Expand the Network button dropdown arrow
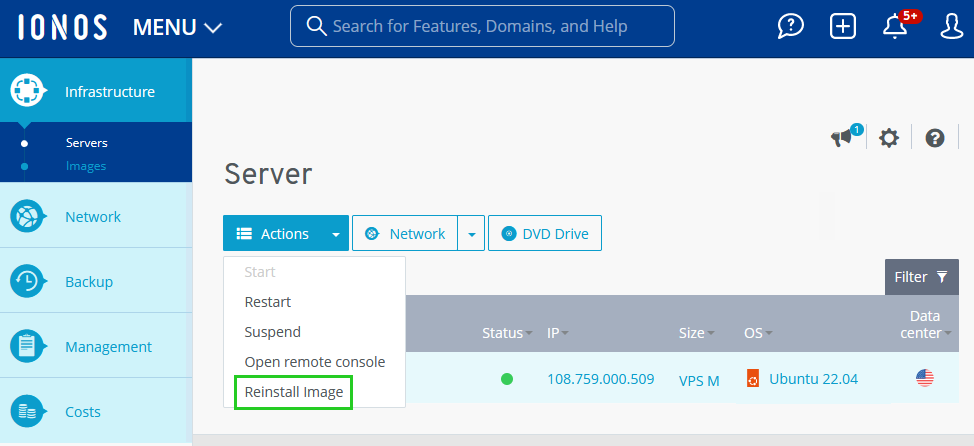 pos(471,233)
